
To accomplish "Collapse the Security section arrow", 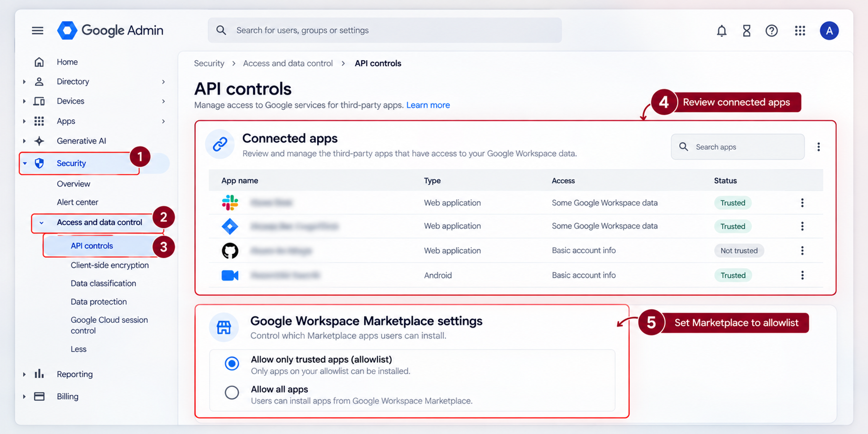I will (25, 163).
